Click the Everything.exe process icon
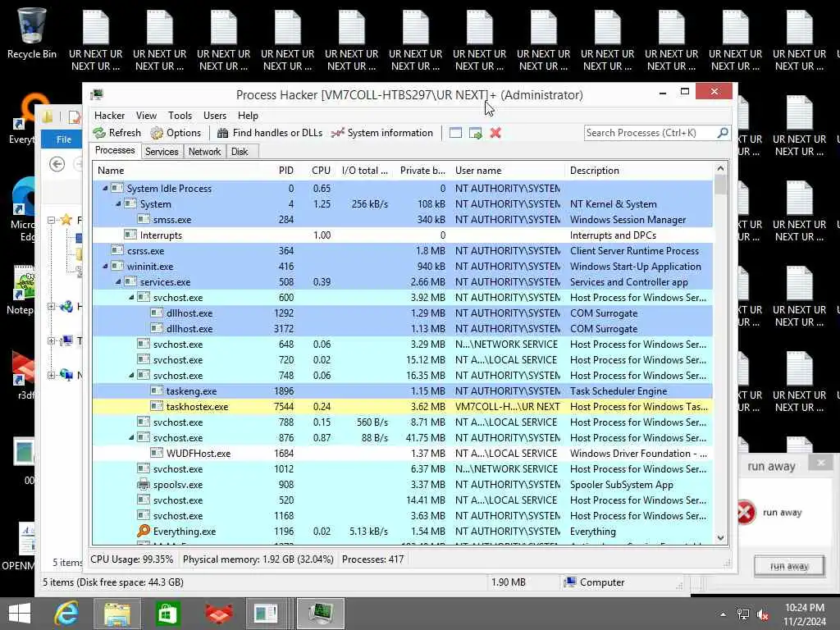This screenshot has height=630, width=840. pyautogui.click(x=144, y=531)
